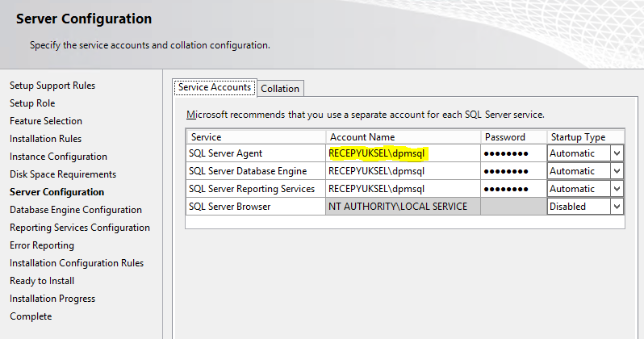Image resolution: width=644 pixels, height=339 pixels.
Task: Click Account Name field for SQL Server Database Engine
Action: [x=403, y=171]
